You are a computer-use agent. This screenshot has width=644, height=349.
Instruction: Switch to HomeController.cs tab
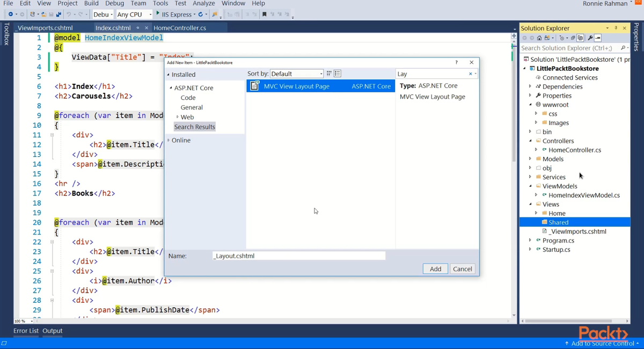[x=180, y=28]
